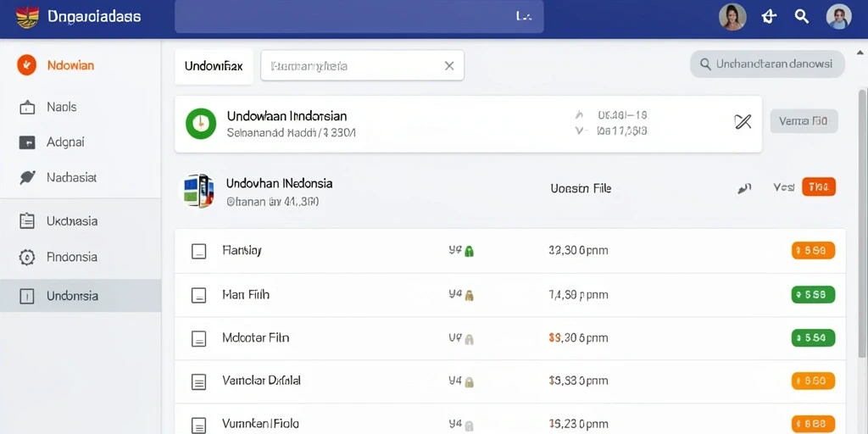Click the Vurnnten Fiolo file name

[x=261, y=424]
